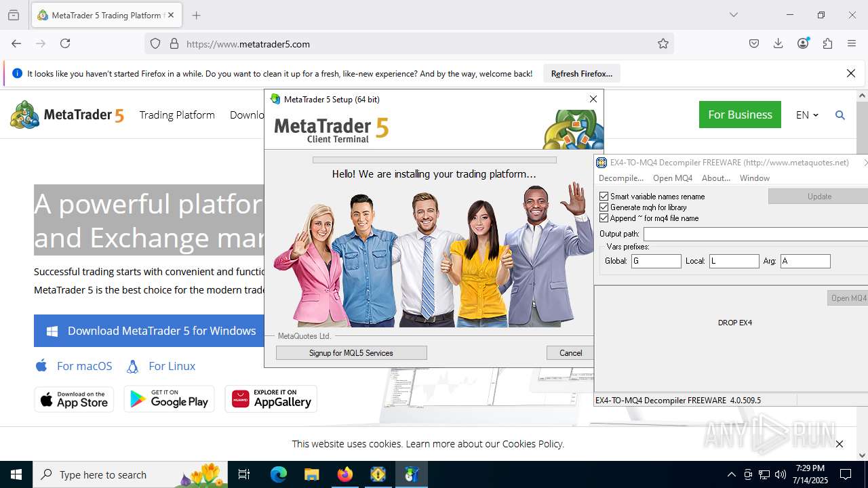Open the Open MQ4 menu
The height and width of the screenshot is (488, 868).
click(x=673, y=178)
